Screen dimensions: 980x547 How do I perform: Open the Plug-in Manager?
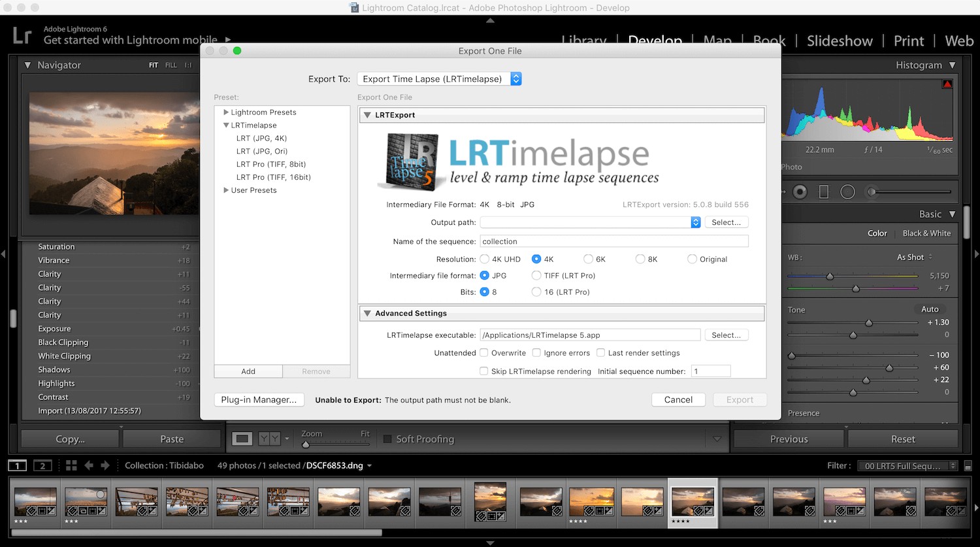[259, 399]
